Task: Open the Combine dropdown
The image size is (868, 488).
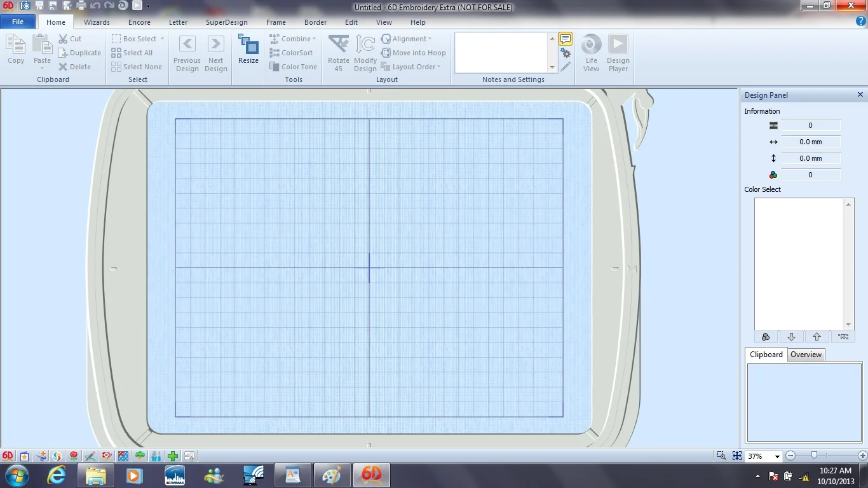Action: pyautogui.click(x=315, y=39)
